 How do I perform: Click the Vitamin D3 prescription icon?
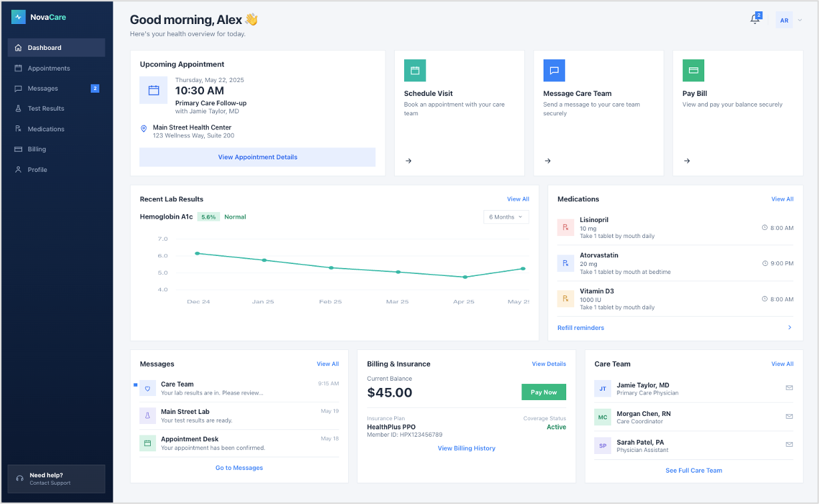(x=566, y=299)
